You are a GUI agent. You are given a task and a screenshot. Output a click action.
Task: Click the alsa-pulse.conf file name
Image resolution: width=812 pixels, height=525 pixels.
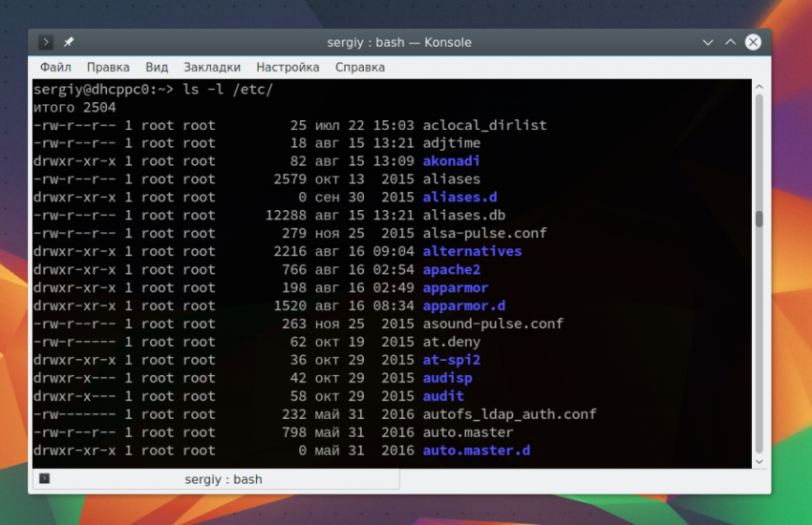(x=484, y=233)
